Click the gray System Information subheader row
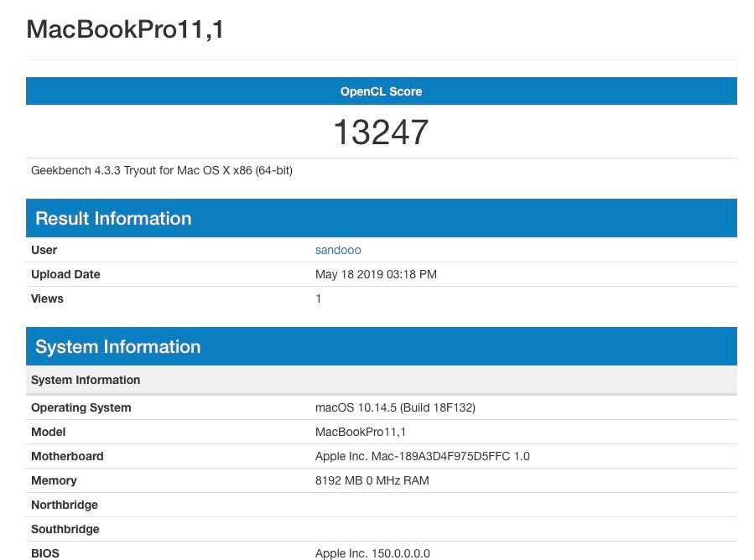754x560 pixels. [382, 380]
